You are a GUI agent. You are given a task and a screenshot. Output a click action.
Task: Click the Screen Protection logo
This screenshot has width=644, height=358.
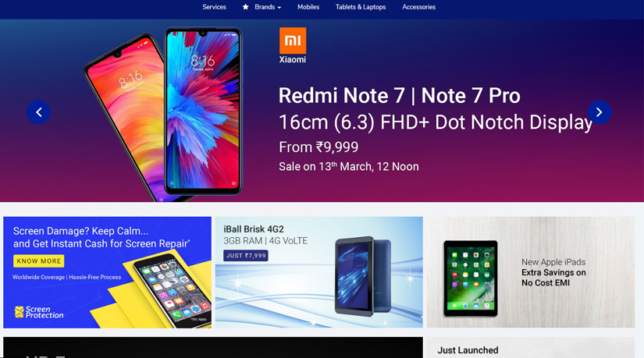coord(39,313)
